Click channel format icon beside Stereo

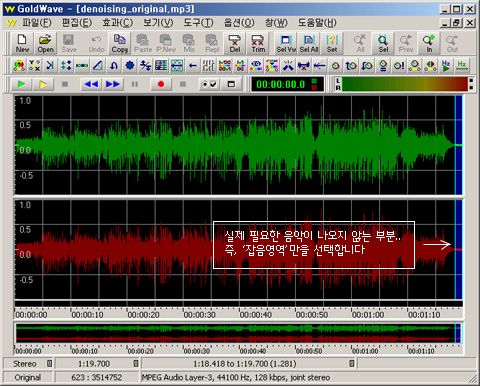tap(49, 363)
